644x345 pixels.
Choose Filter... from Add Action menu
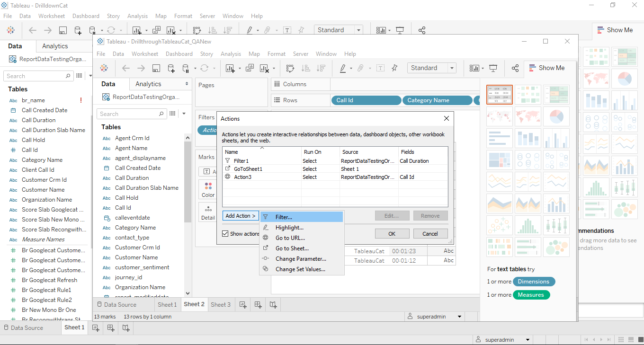click(301, 217)
